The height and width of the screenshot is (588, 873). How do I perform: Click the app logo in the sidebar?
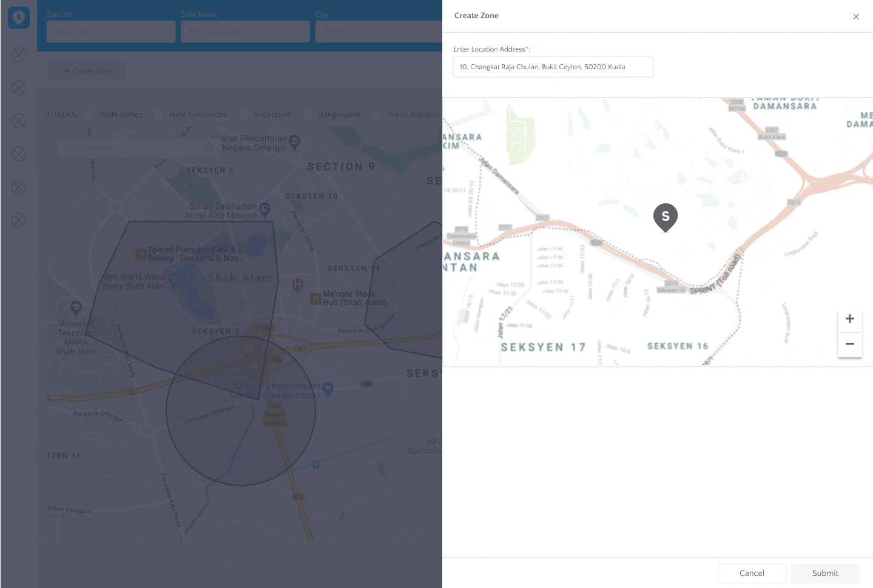(x=19, y=17)
